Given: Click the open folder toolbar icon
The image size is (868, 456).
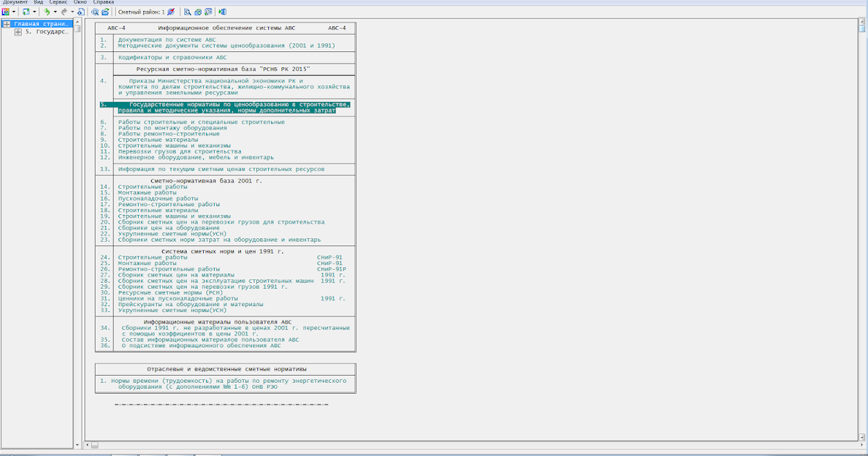Looking at the screenshot, I should [x=106, y=12].
